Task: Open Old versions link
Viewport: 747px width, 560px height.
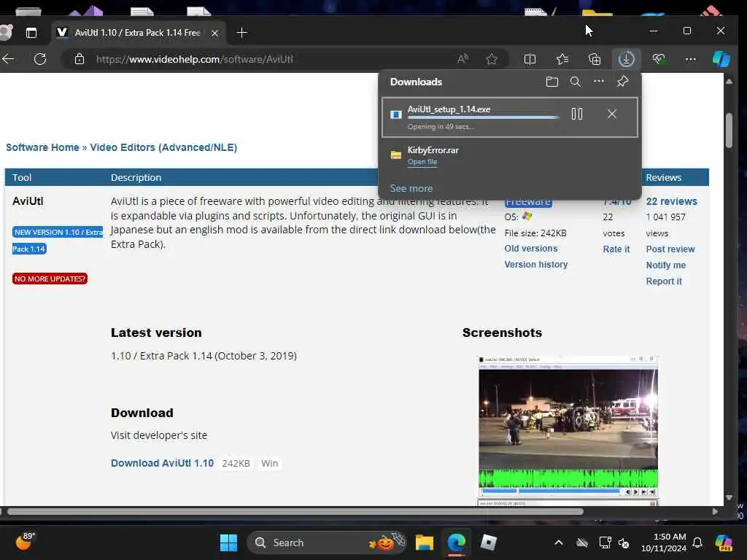Action: [531, 249]
